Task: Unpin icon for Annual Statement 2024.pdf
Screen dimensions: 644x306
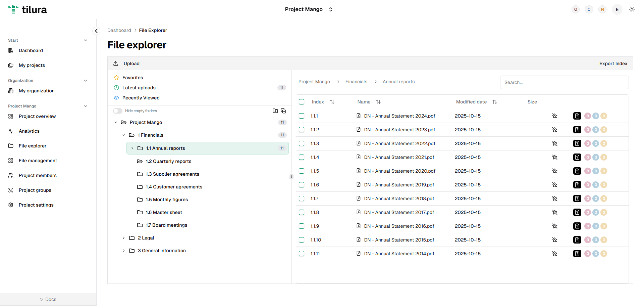Action: pos(555,116)
